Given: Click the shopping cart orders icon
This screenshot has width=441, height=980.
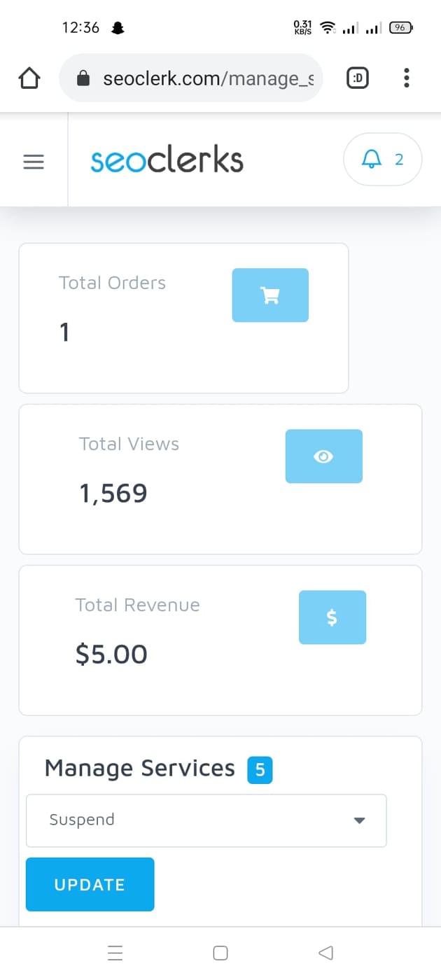Looking at the screenshot, I should 270,295.
